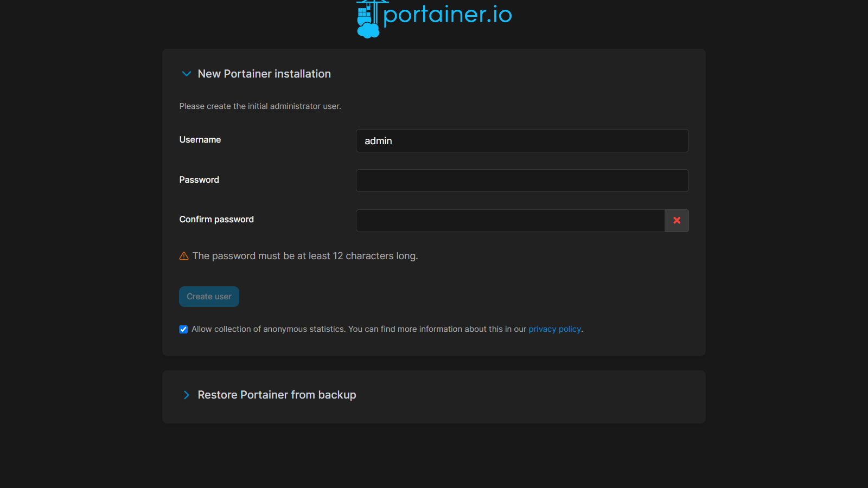This screenshot has height=488, width=868.
Task: Click the 'New Portainer installation' heading
Action: (x=264, y=74)
